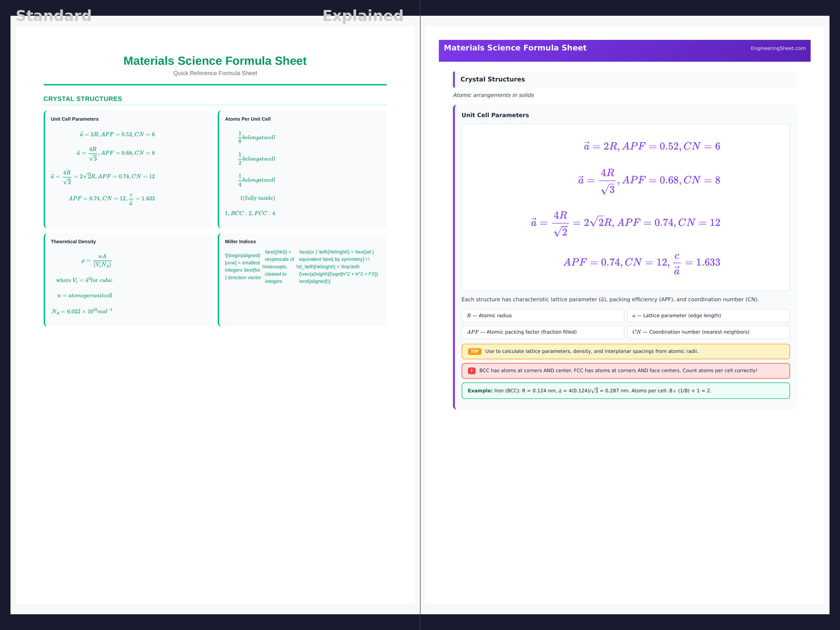840x630 pixels.
Task: Select the Atomic packing factor definition
Action: click(542, 332)
